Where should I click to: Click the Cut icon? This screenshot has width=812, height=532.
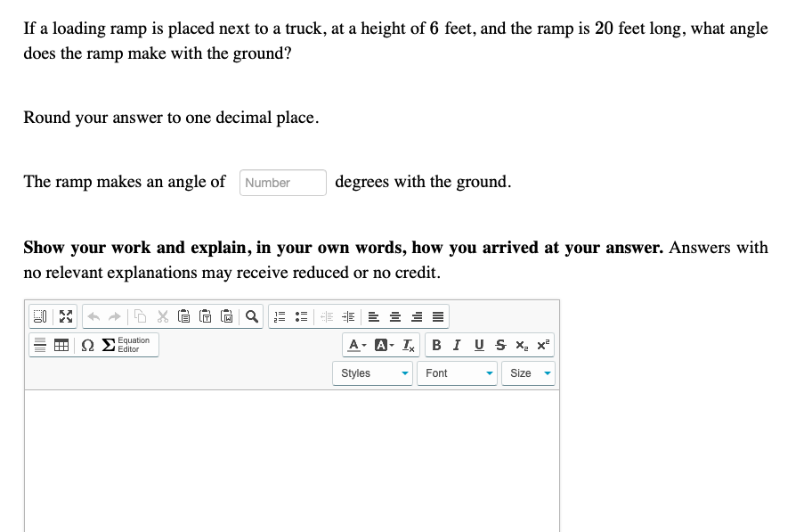click(161, 315)
